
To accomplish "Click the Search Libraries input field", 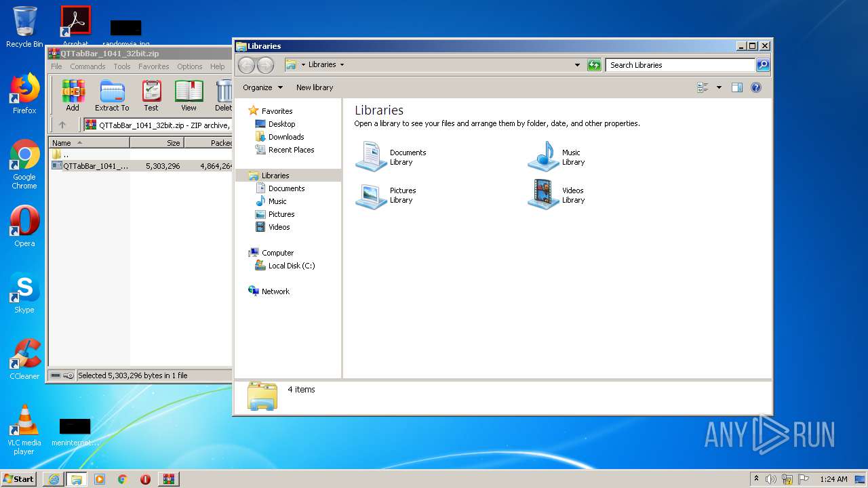I will (x=680, y=65).
